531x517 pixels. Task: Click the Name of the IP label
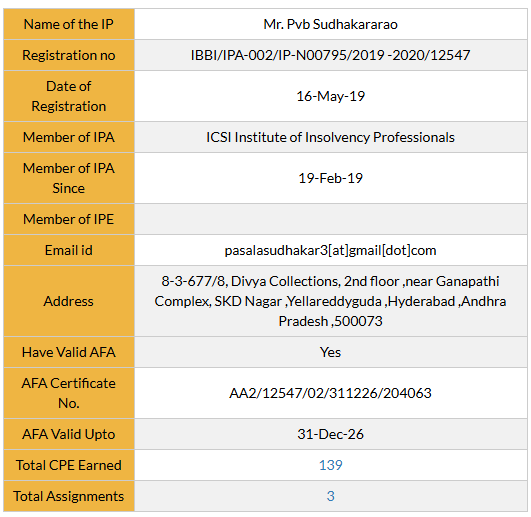[x=69, y=24]
